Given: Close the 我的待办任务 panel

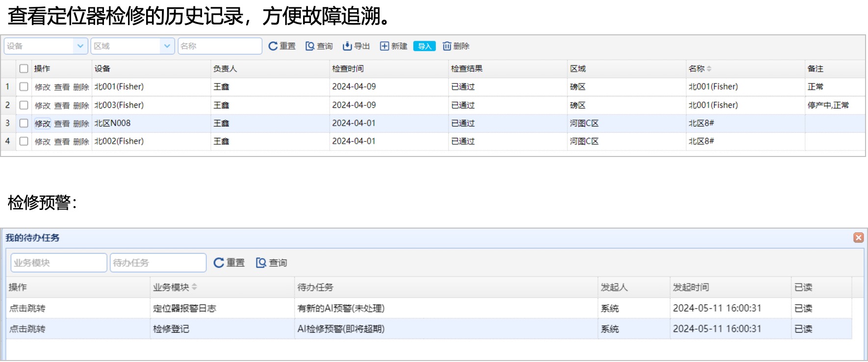Looking at the screenshot, I should tap(858, 237).
